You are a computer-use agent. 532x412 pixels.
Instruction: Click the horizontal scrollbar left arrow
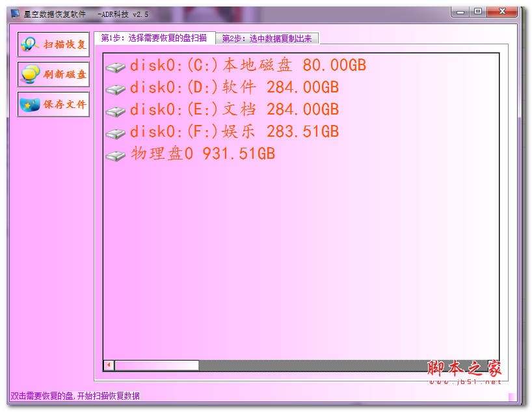coord(107,365)
